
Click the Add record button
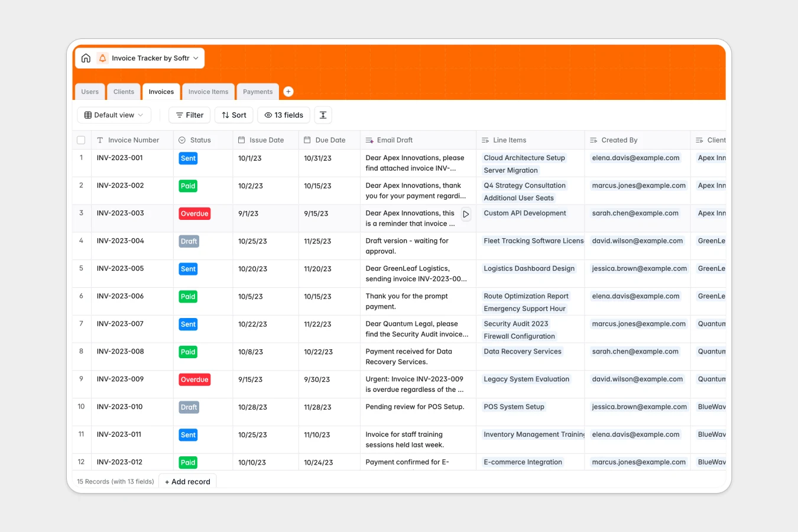[x=187, y=481]
